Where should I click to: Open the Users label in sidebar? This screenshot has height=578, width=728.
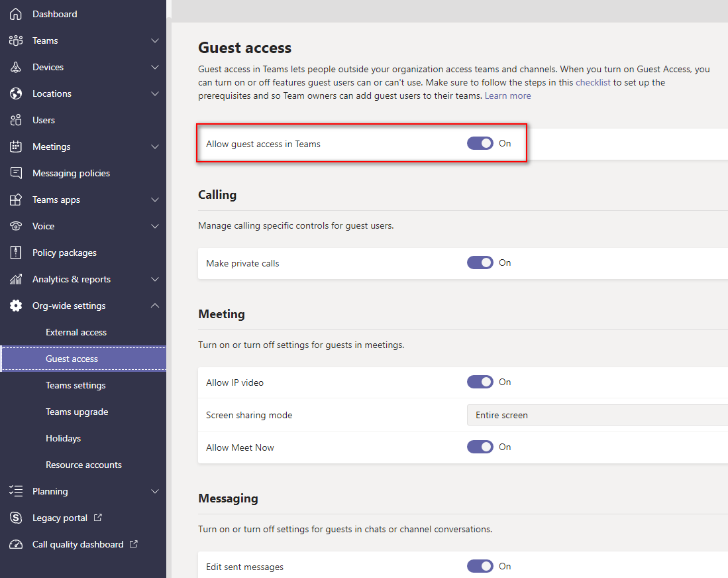click(44, 120)
